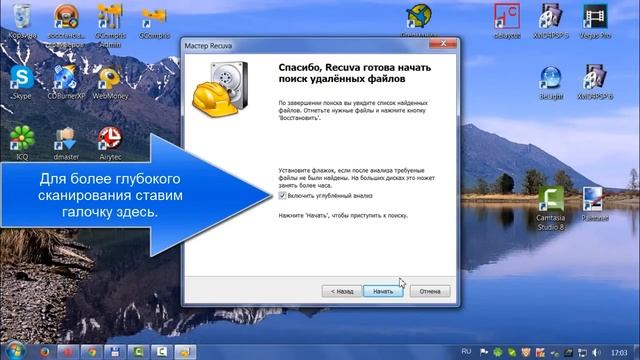Enable the deep scan checkbox 'Включить углублённый анализ'
The height and width of the screenshot is (360, 640).
(x=282, y=196)
